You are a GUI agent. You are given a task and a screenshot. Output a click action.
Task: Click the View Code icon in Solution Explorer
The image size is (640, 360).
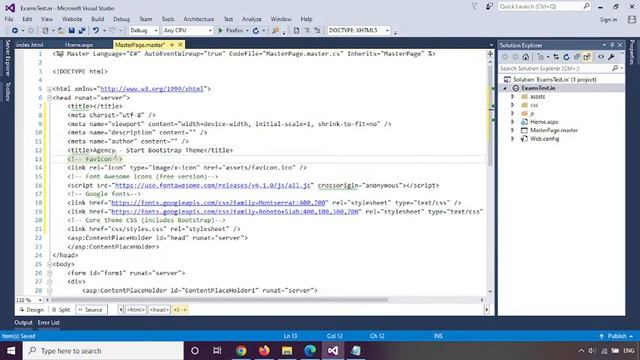pos(601,57)
